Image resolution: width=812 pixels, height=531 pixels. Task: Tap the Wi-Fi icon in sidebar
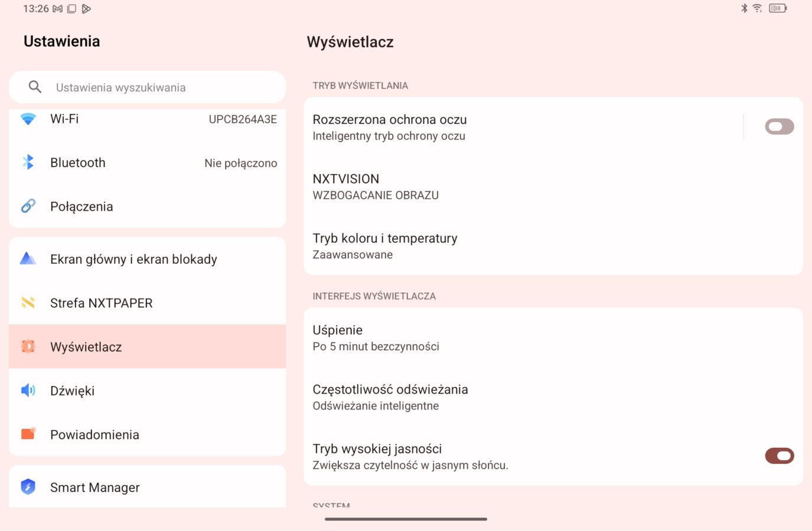(28, 119)
